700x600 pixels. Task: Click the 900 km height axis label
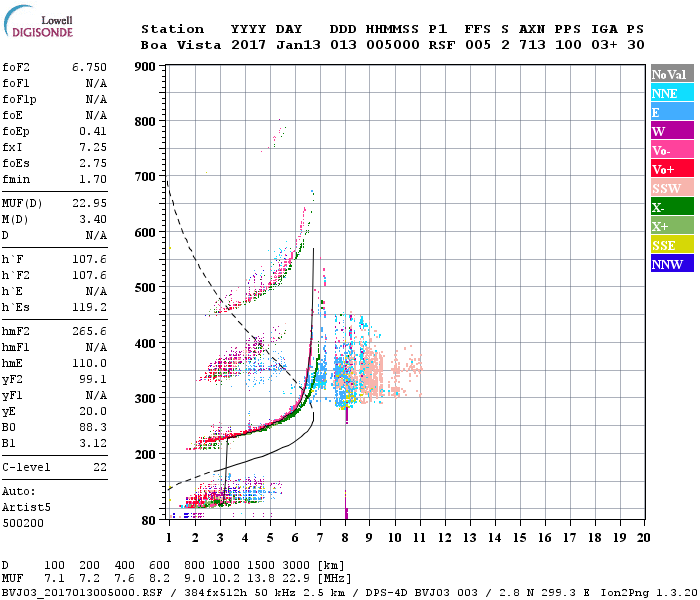pos(145,67)
